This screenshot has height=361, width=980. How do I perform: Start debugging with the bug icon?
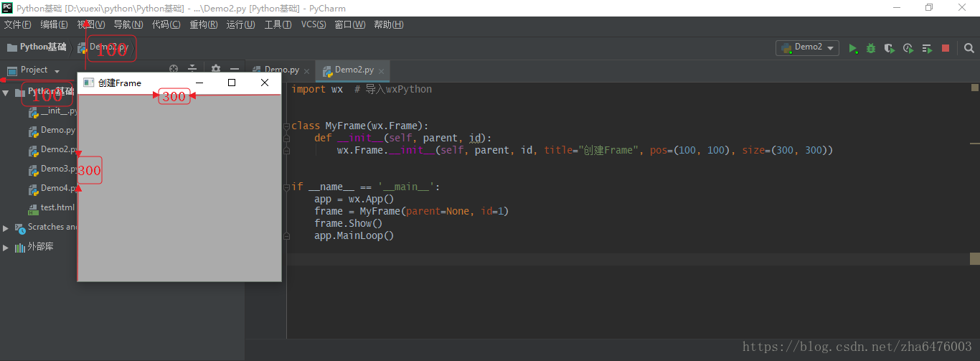click(x=871, y=48)
